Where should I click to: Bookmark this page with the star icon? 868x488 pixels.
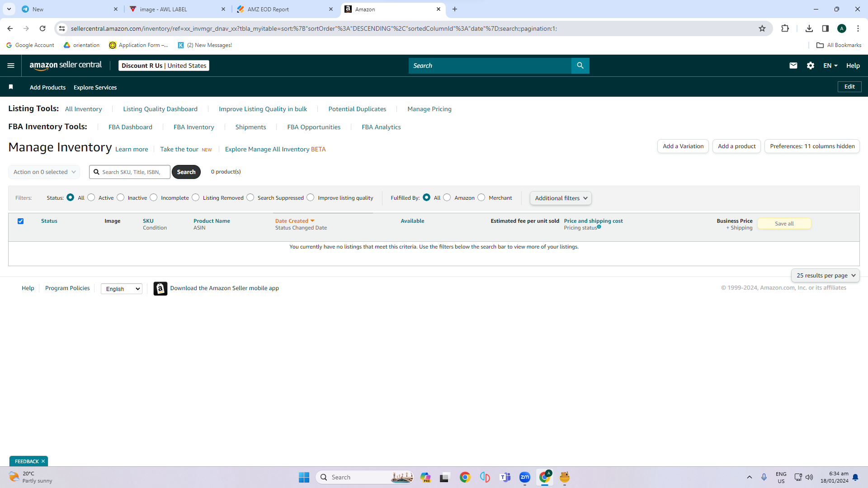click(762, 28)
